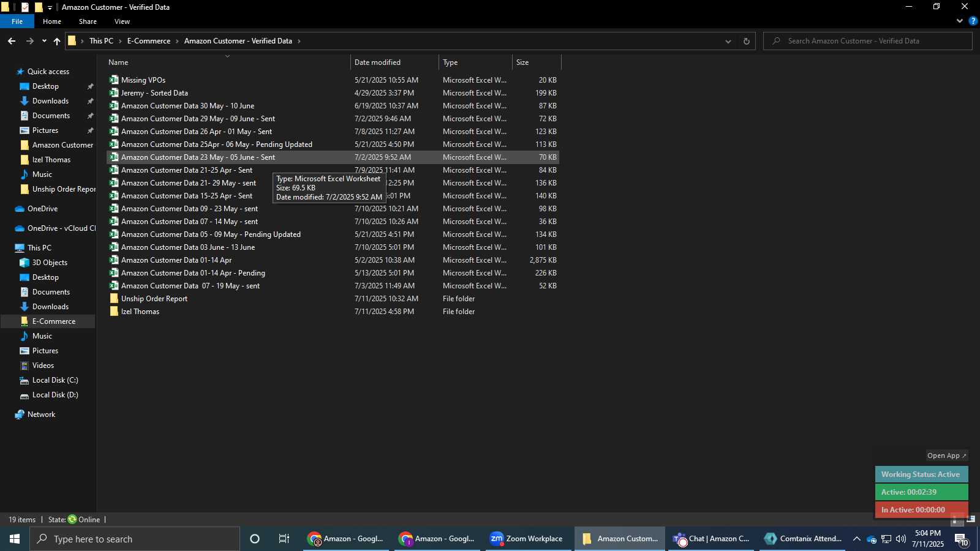Select Amazon Customer Data 25Apr - 06 May file
The height and width of the screenshot is (551, 980).
pos(217,144)
